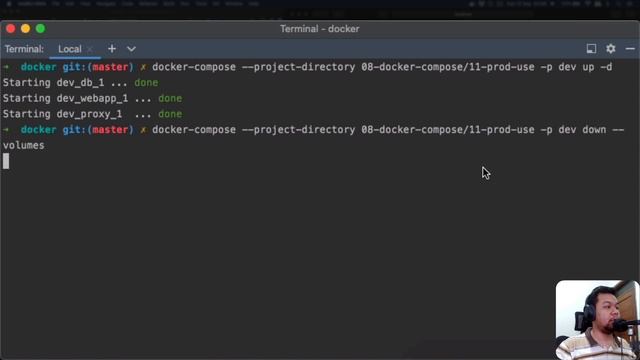Open terminal settings gear menu

(611, 49)
